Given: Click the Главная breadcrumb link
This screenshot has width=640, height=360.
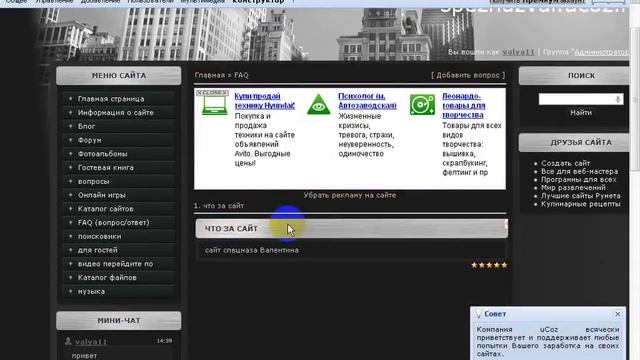Looking at the screenshot, I should [x=210, y=75].
